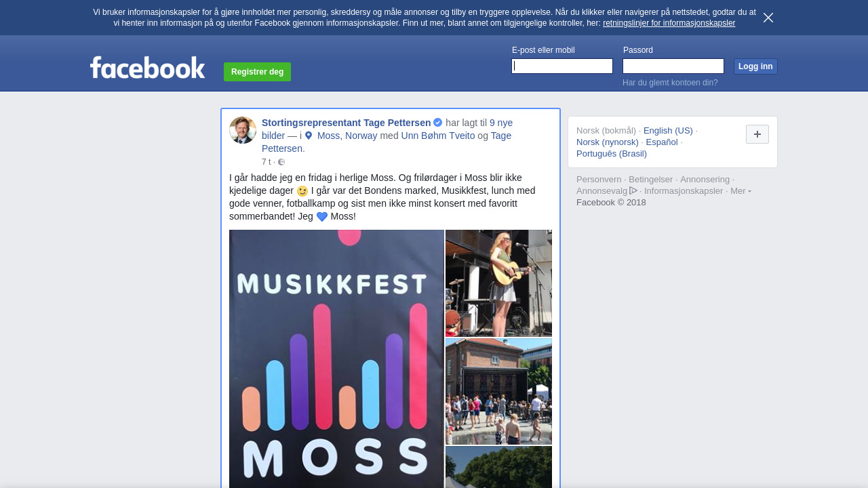Click the plus button to add more languages

click(x=757, y=134)
